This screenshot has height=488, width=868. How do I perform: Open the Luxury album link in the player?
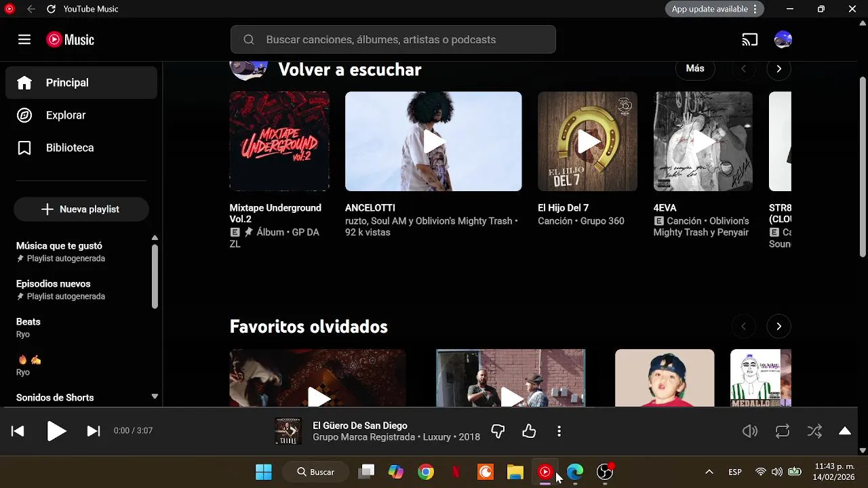437,437
